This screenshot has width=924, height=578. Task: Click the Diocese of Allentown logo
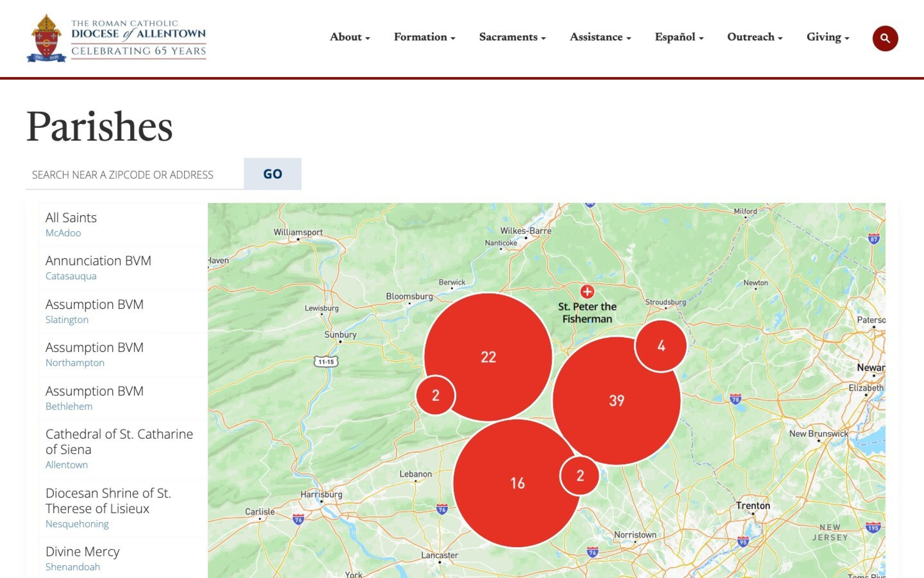pyautogui.click(x=116, y=38)
